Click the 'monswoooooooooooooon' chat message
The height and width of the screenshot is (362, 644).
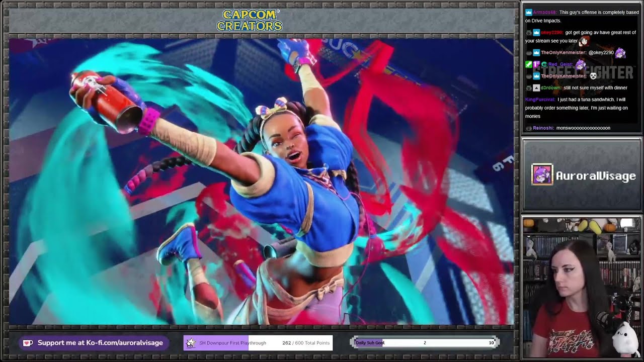pyautogui.click(x=583, y=128)
